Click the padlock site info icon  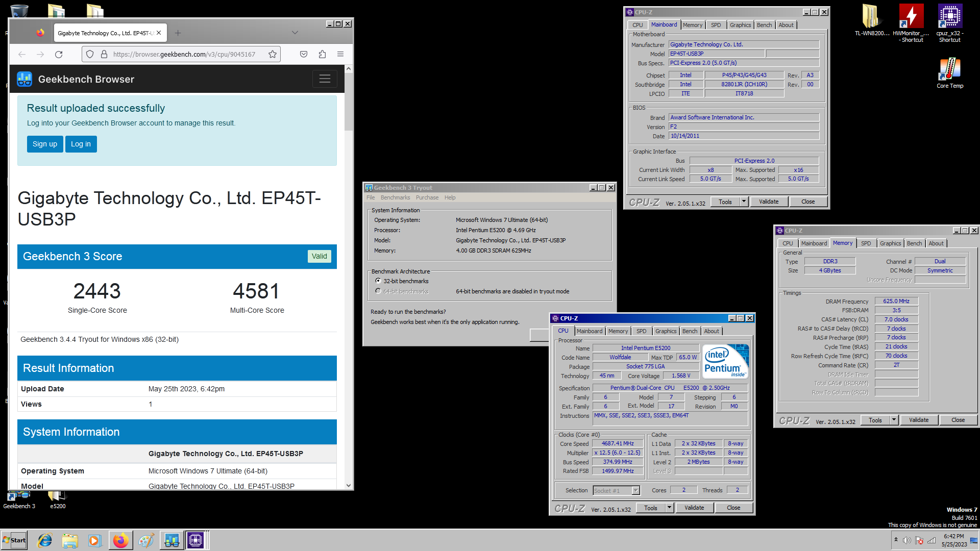(104, 54)
